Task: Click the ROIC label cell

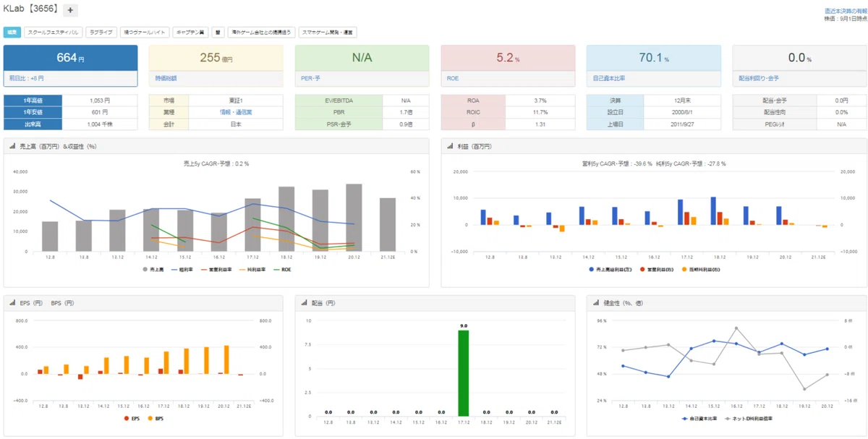Action: [x=473, y=112]
